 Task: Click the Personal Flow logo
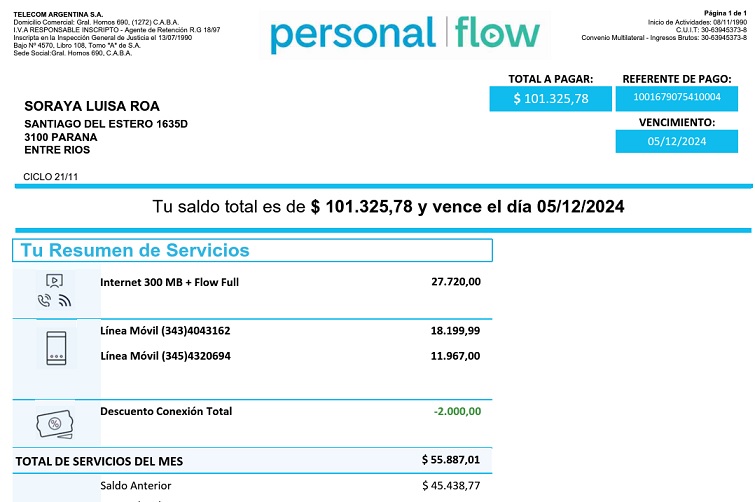coord(404,34)
